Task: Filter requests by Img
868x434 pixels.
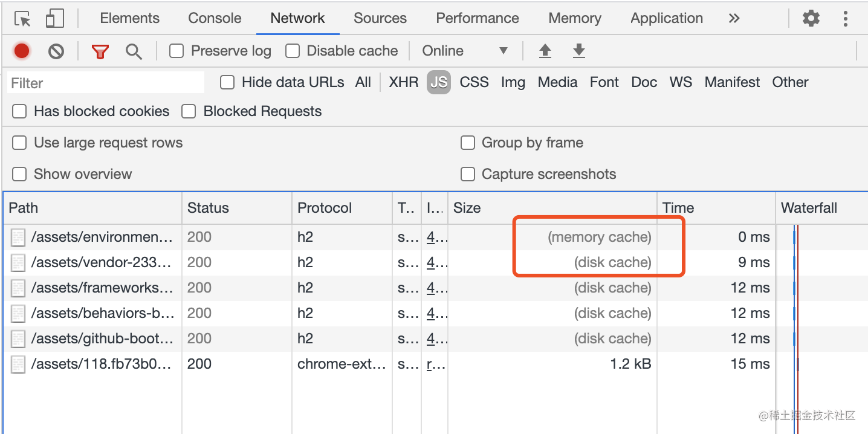Action: click(513, 82)
